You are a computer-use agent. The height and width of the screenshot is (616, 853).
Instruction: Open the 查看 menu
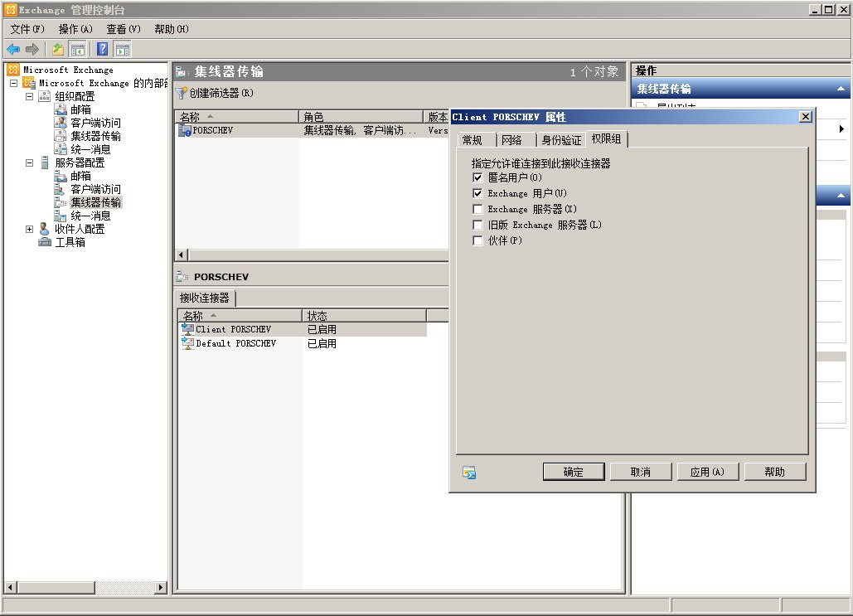click(124, 29)
